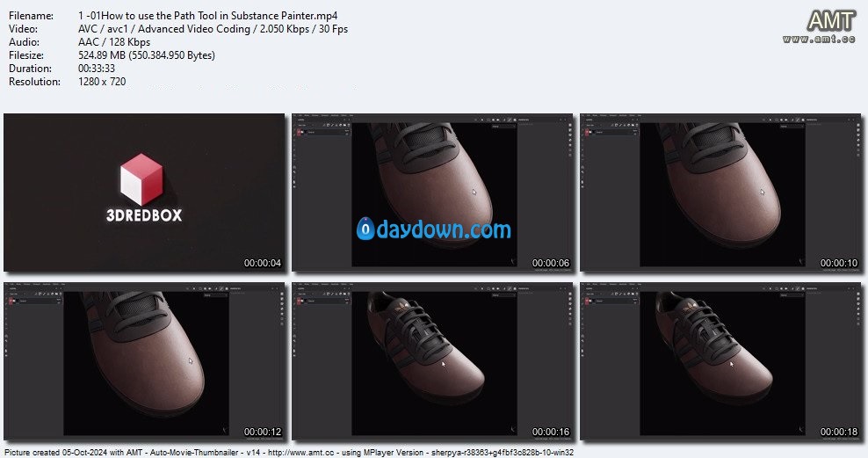Click the filename "1 -01How to use the Path Tool in Substance Painter.mp4"

click(x=207, y=16)
